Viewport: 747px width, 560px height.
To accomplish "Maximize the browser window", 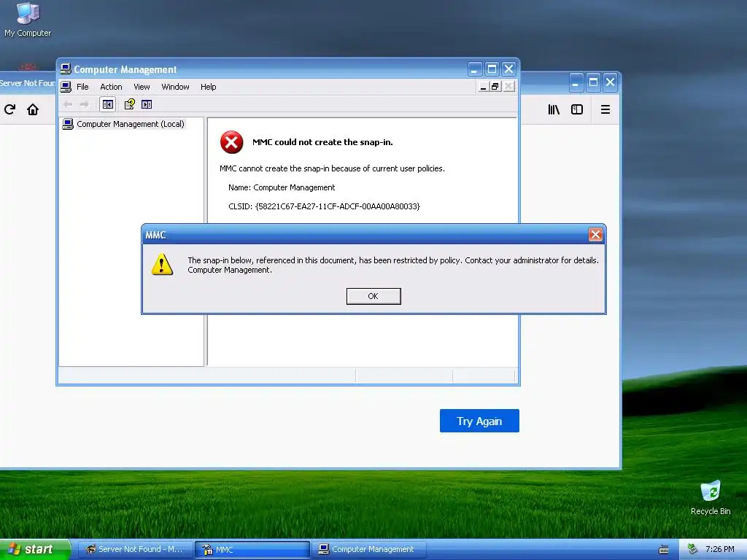I will pos(593,82).
